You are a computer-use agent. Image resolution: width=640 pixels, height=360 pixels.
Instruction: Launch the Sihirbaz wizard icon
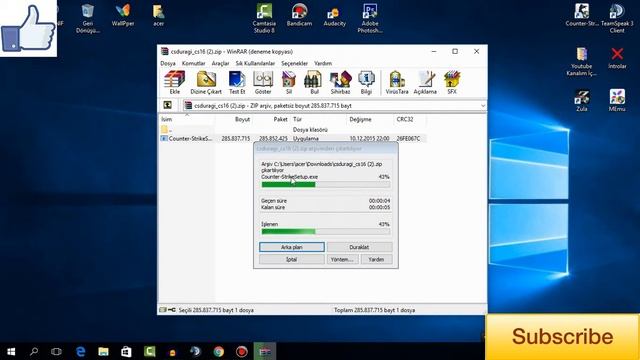(x=340, y=82)
